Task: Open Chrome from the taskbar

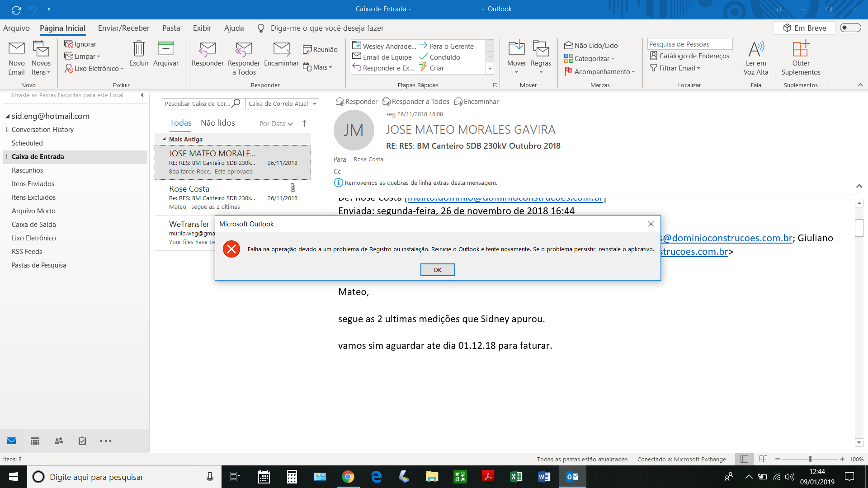Action: point(348,477)
